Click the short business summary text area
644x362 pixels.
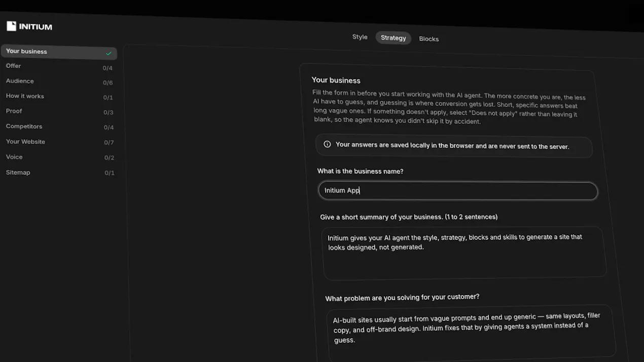pyautogui.click(x=464, y=252)
